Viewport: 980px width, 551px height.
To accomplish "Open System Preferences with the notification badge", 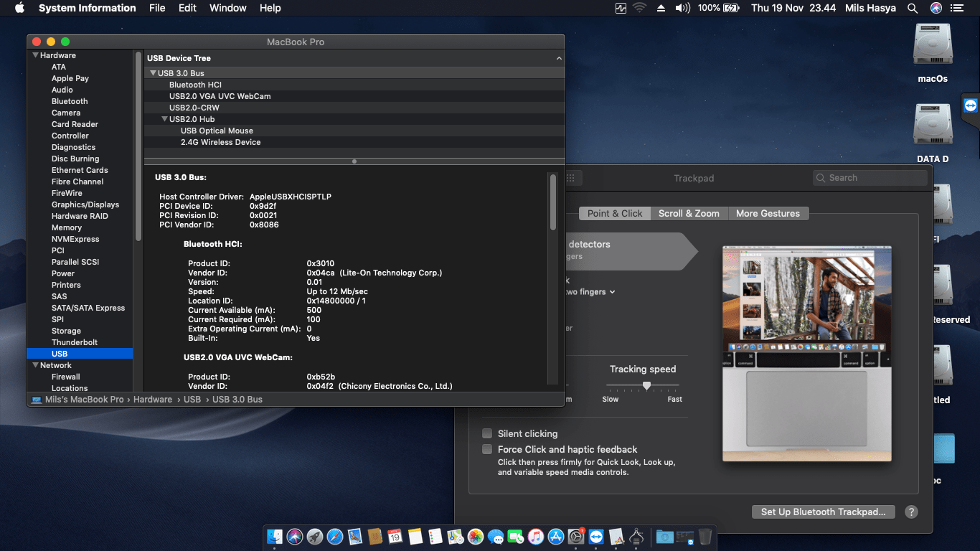I will pos(576,537).
